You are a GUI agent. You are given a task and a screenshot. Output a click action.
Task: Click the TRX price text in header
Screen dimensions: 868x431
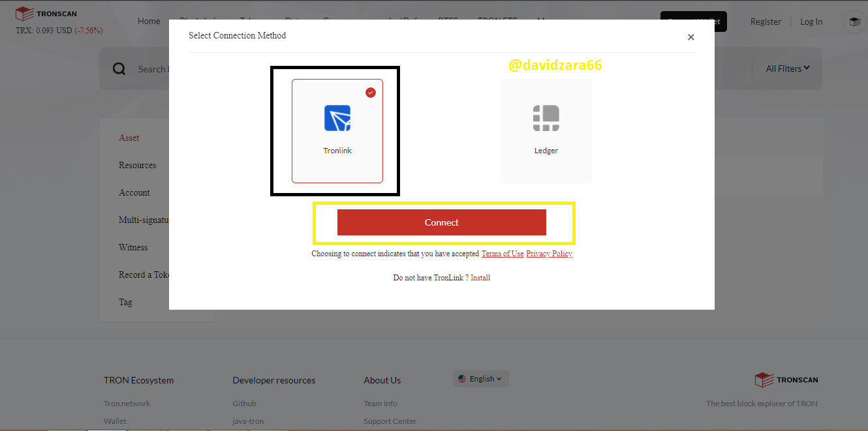click(59, 31)
